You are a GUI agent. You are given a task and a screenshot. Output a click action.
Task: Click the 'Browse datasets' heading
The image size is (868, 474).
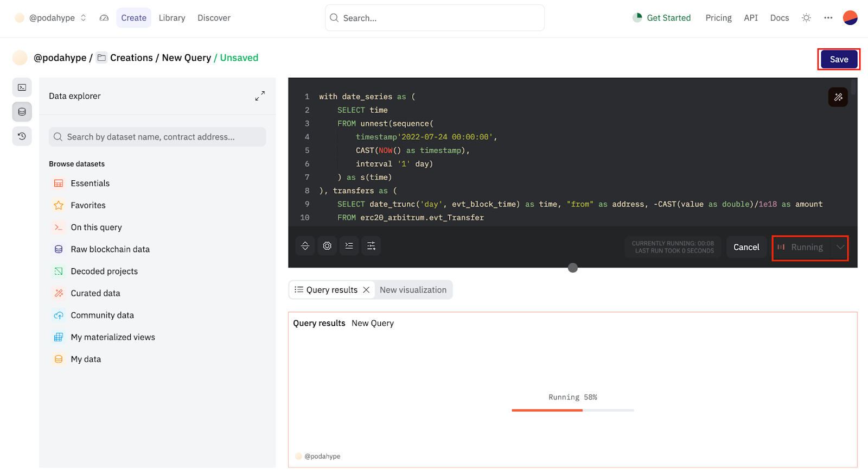tap(77, 164)
